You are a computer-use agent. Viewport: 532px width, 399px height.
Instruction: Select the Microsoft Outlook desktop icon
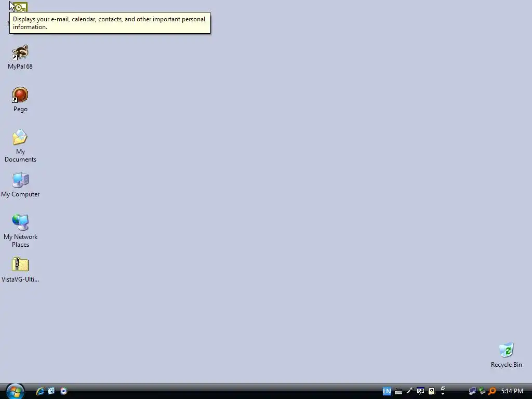(20, 7)
